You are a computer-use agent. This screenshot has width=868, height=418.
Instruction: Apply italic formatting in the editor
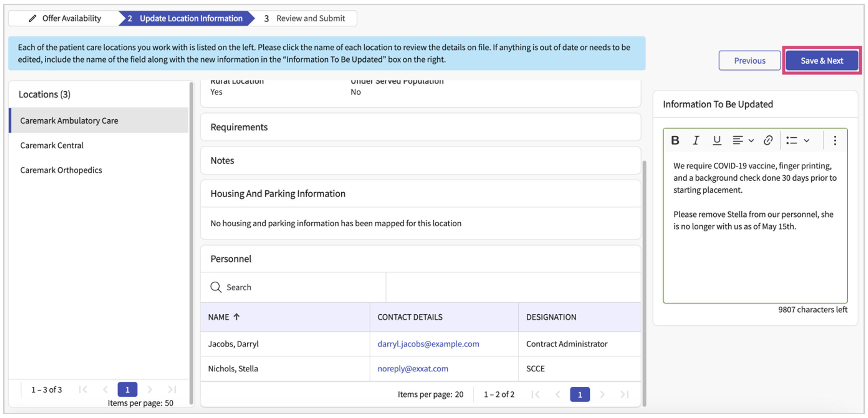tap(696, 140)
